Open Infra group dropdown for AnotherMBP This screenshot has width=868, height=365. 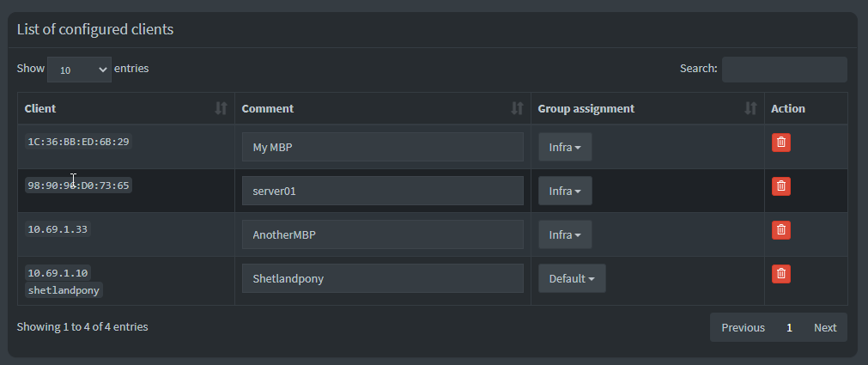click(x=565, y=234)
